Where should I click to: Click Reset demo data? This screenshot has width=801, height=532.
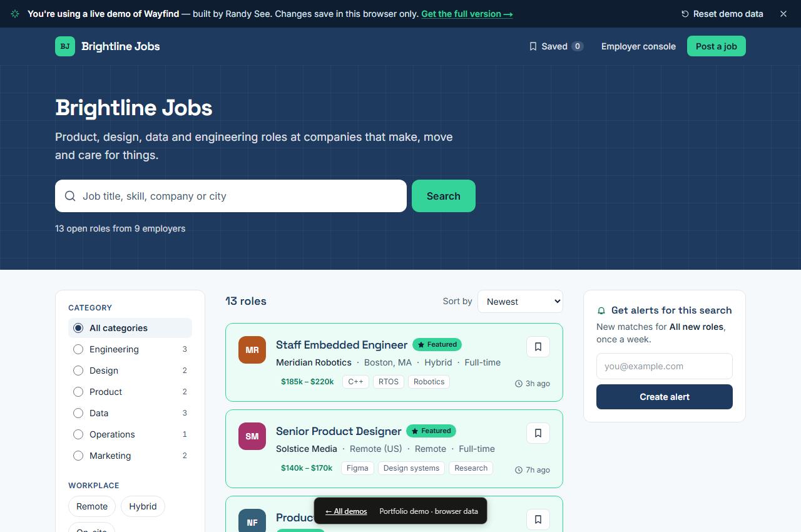(722, 14)
